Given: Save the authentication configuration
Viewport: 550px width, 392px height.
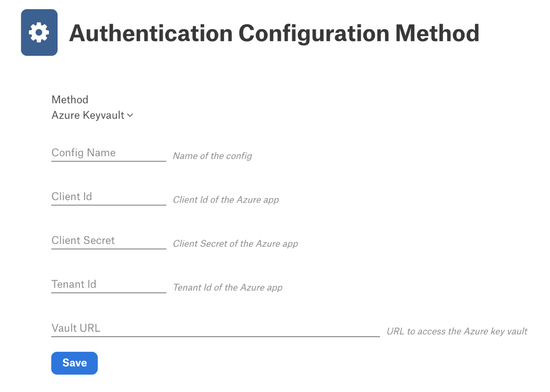Looking at the screenshot, I should pos(74,363).
